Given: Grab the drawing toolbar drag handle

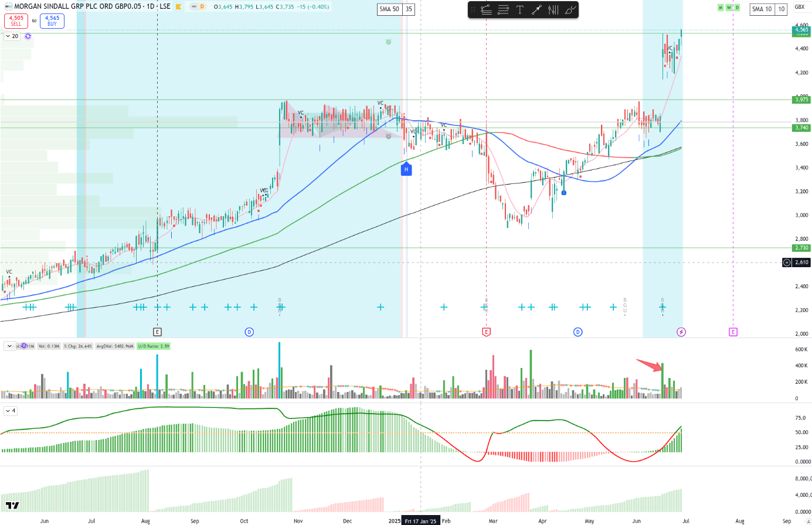Looking at the screenshot, I should tap(473, 10).
